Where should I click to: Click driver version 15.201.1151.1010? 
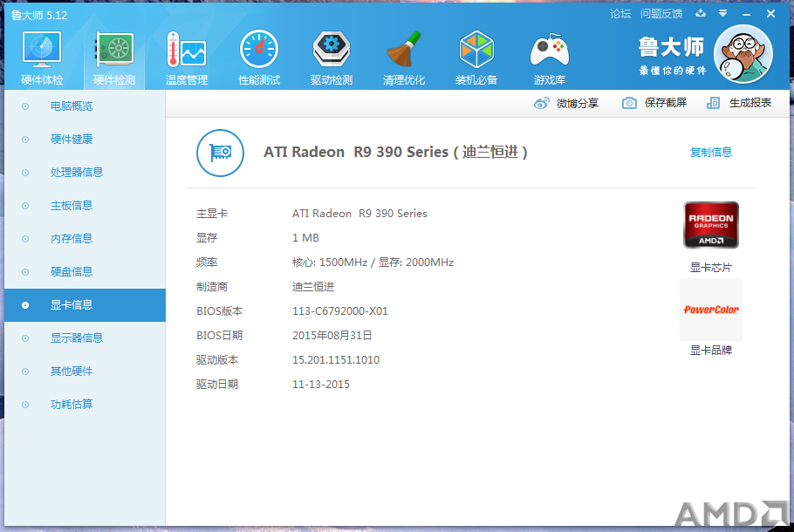336,360
